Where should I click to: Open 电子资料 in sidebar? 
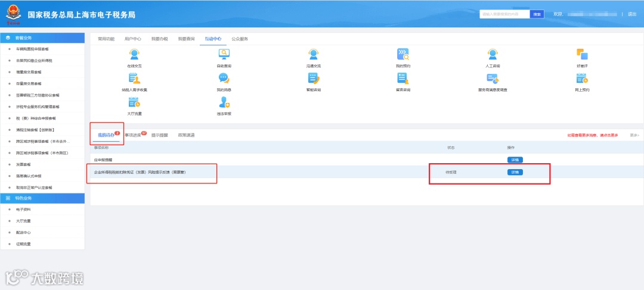(23, 209)
